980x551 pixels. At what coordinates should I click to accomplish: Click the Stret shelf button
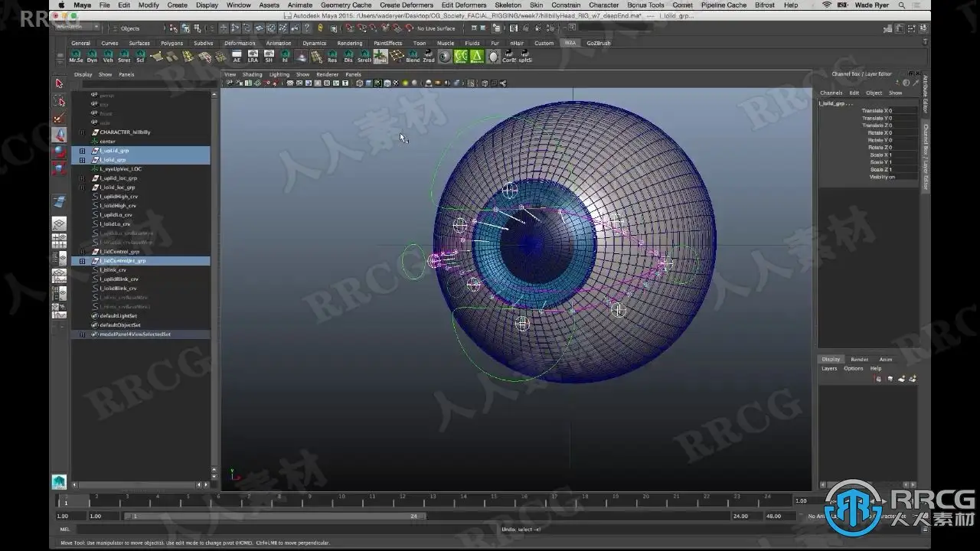(124, 56)
